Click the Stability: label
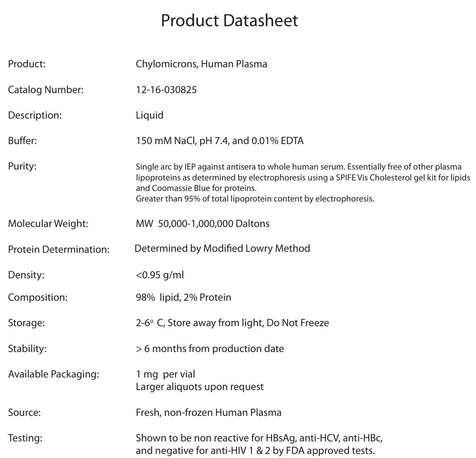 [x=27, y=349]
